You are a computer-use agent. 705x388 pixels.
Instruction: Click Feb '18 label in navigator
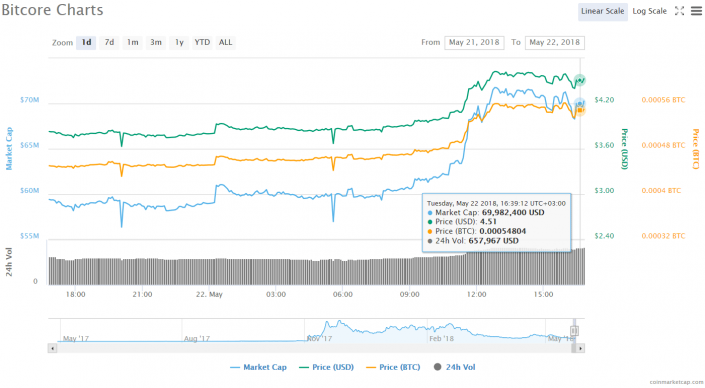pyautogui.click(x=442, y=339)
